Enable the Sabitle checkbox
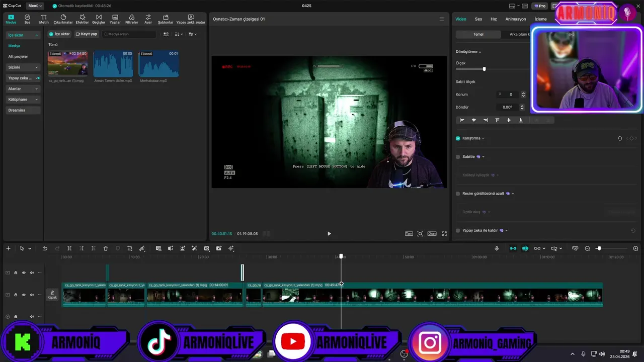The width and height of the screenshot is (644, 362). click(458, 157)
